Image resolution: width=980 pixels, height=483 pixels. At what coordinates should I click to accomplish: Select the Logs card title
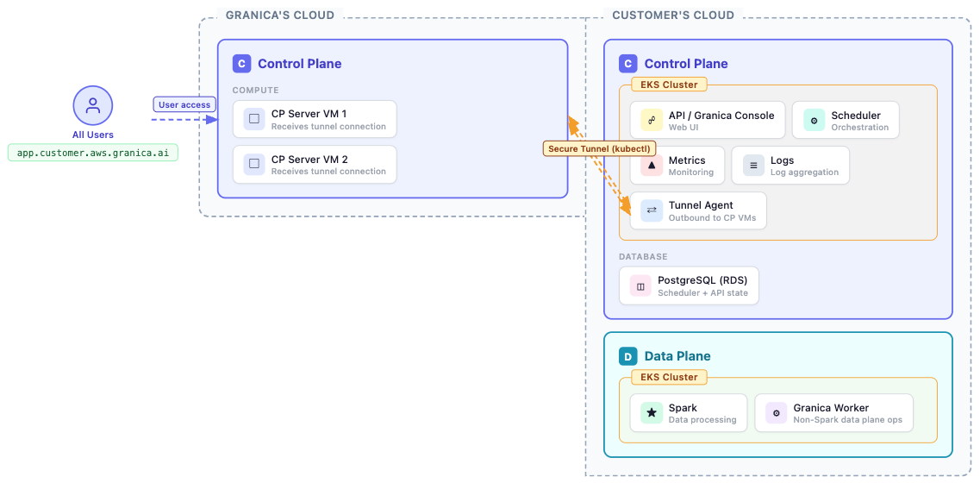(x=782, y=160)
